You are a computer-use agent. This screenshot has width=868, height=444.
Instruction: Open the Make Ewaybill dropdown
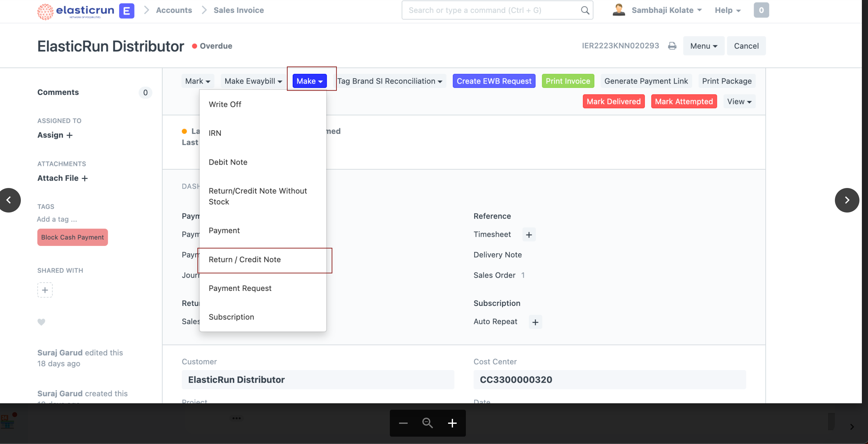pyautogui.click(x=253, y=81)
